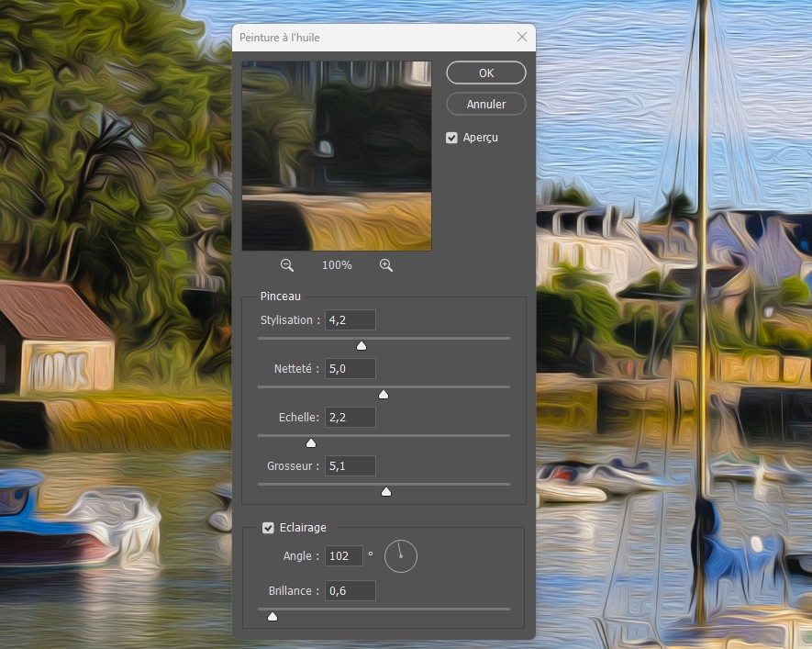Click the Grosseur slider handle
812x649 pixels.
point(386,491)
